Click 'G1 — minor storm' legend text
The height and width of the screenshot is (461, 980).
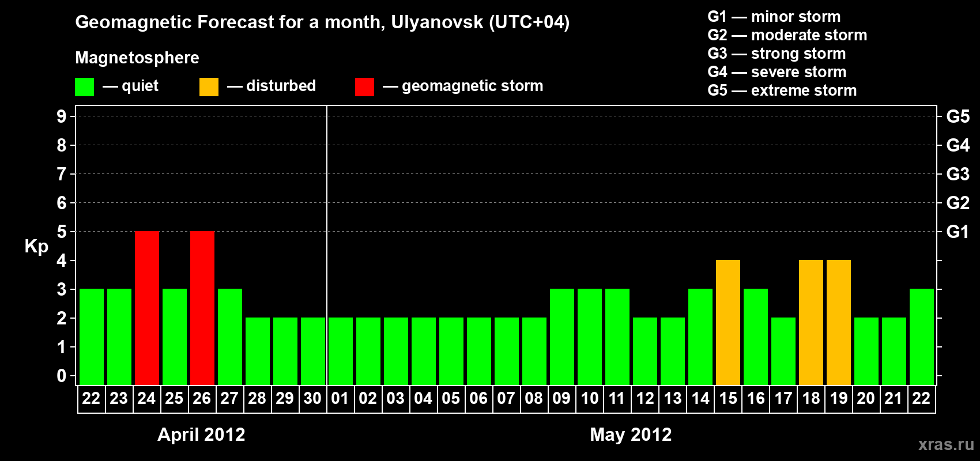774,17
